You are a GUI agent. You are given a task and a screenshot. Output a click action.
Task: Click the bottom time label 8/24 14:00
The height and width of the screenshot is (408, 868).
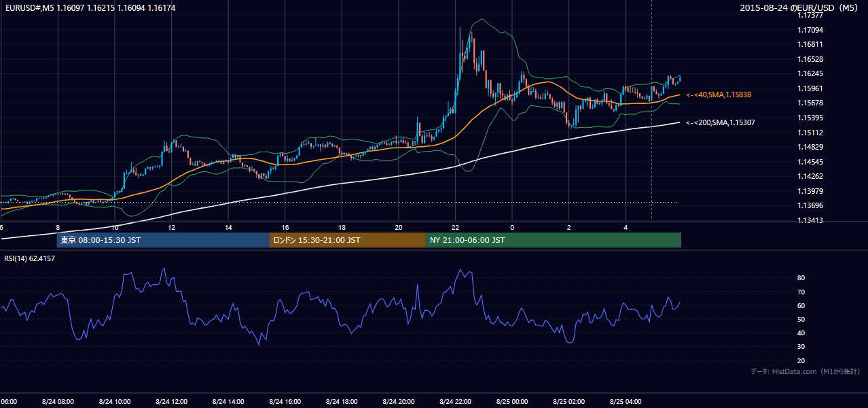coord(228,402)
